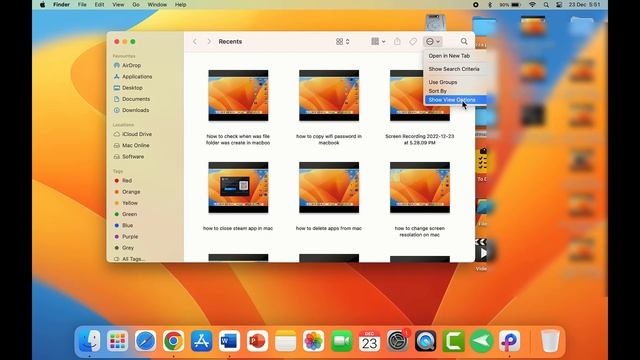The image size is (640, 360).
Task: Open the Group-by dropdown in toolbar
Action: tap(378, 42)
